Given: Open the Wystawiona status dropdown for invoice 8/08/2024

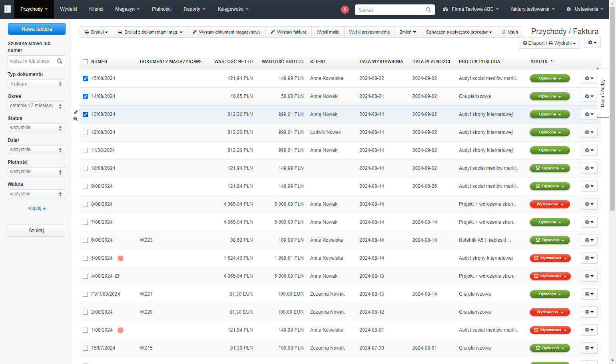Looking at the screenshot, I should click(550, 204).
